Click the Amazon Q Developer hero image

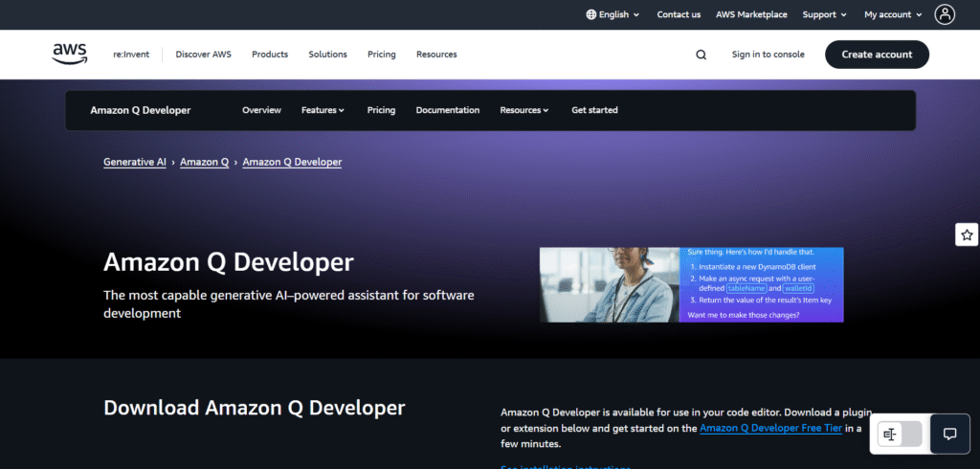pyautogui.click(x=691, y=284)
